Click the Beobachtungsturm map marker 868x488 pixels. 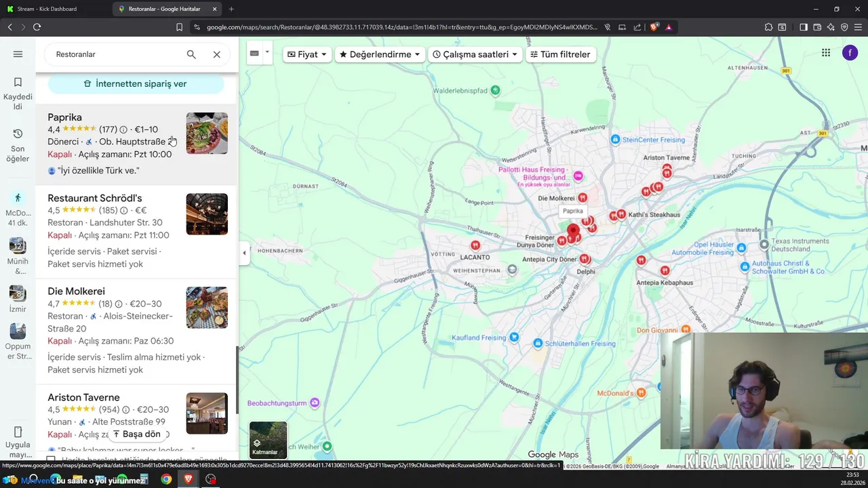[315, 403]
